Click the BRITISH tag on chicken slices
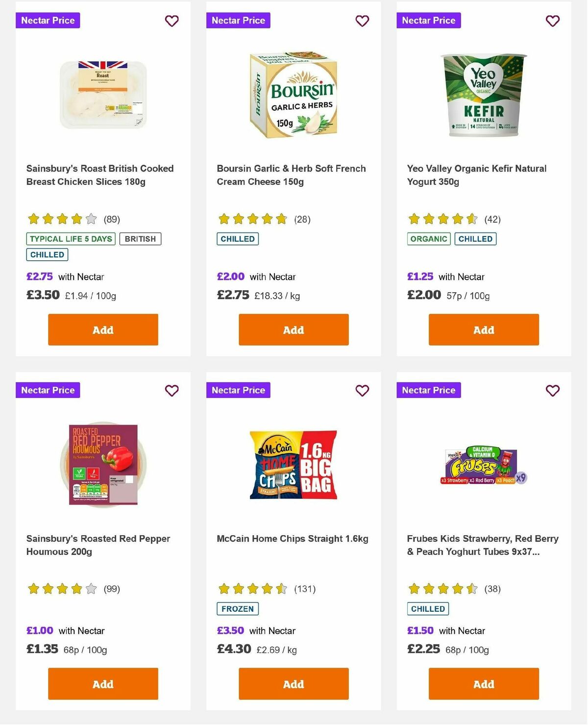 141,239
